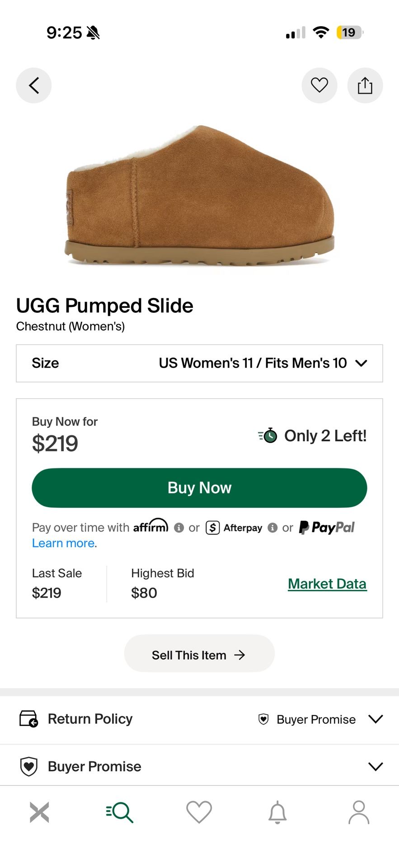Open the notifications bell tab

point(277,812)
